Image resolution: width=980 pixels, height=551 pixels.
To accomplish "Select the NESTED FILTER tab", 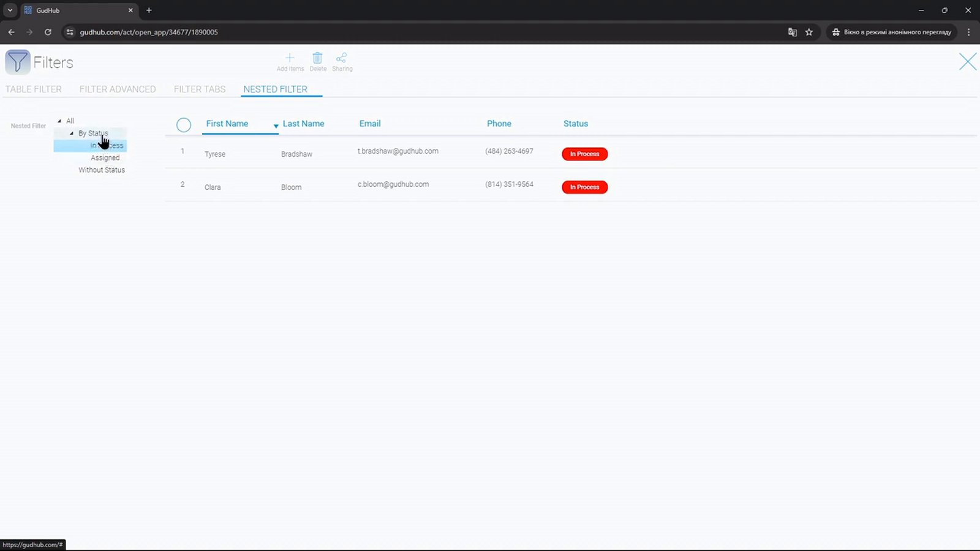I will pyautogui.click(x=276, y=89).
